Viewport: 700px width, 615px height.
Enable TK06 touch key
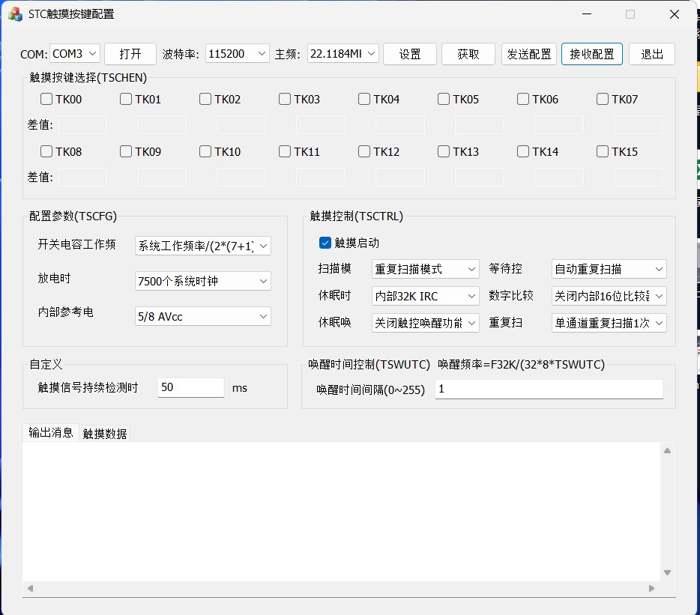coord(523,99)
